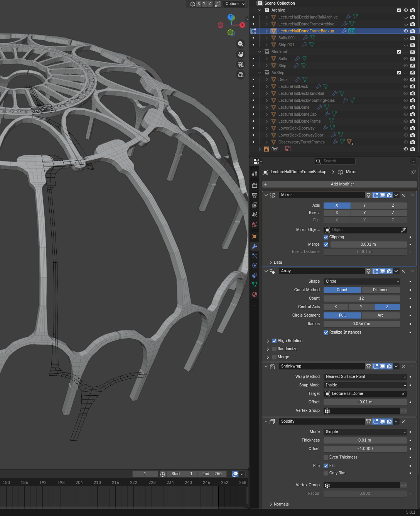Open the viewport Options dropdown
420x516 pixels.
(x=234, y=4)
